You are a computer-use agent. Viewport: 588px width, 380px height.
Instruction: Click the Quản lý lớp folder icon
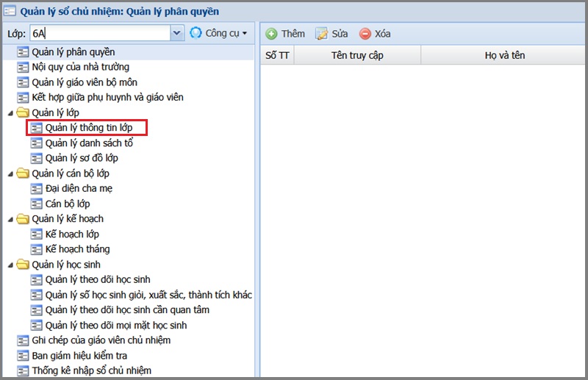[x=23, y=112]
